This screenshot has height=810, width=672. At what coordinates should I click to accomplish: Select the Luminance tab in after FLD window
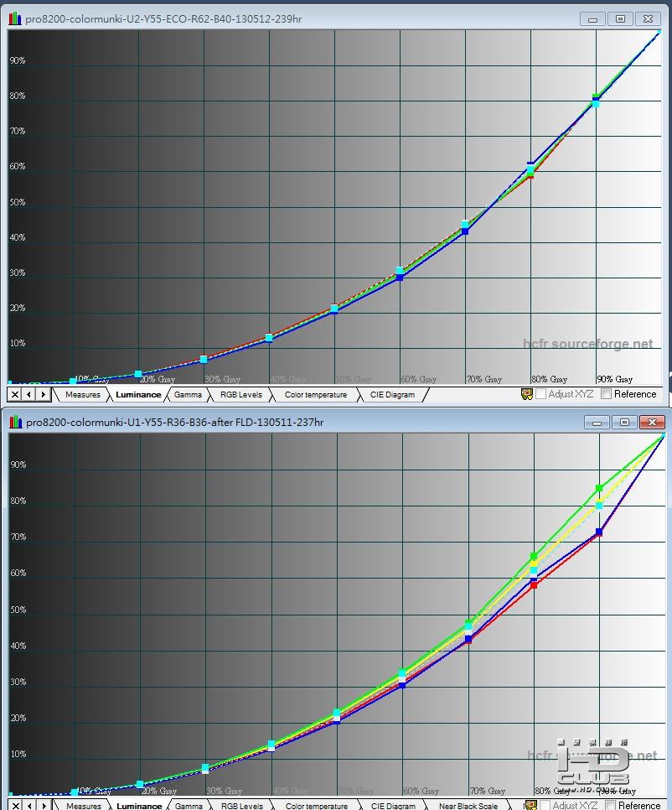[x=139, y=805]
